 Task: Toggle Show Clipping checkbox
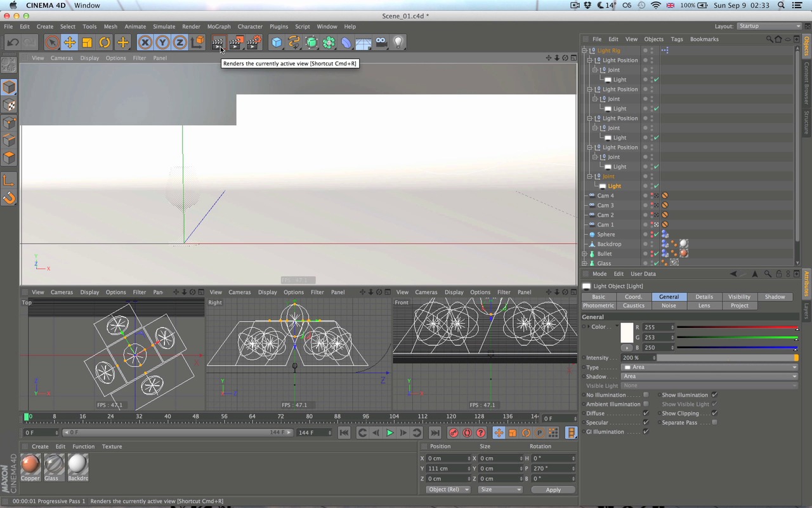tap(714, 413)
